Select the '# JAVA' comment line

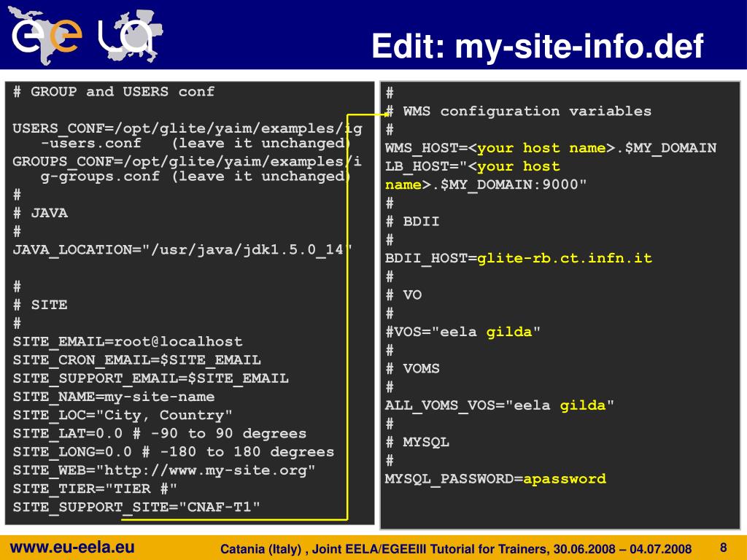click(40, 213)
